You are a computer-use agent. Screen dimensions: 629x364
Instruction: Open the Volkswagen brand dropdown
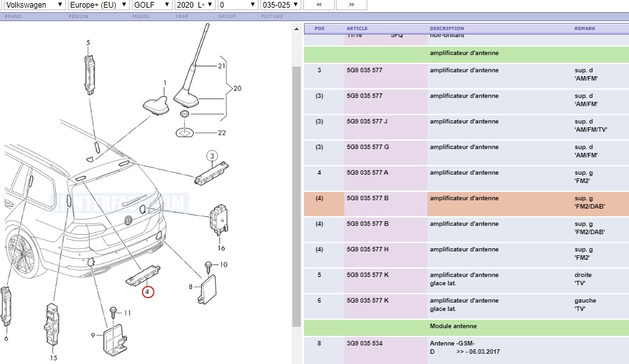tap(35, 5)
